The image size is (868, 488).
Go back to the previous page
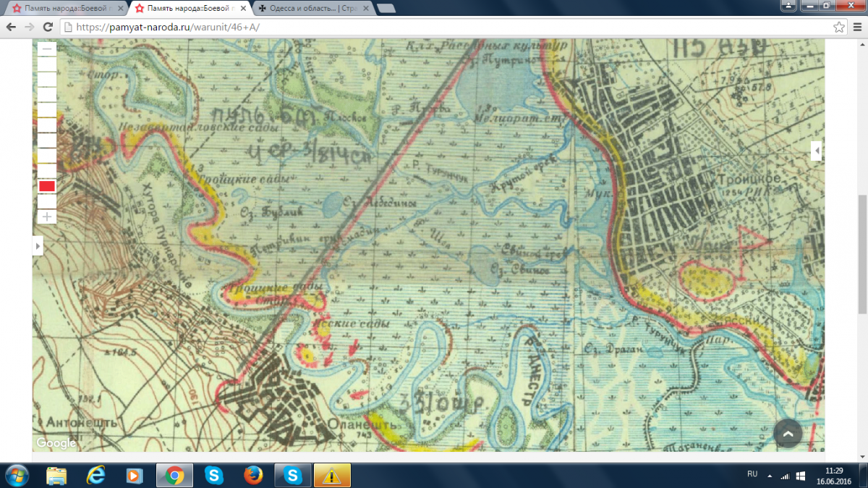(x=11, y=27)
